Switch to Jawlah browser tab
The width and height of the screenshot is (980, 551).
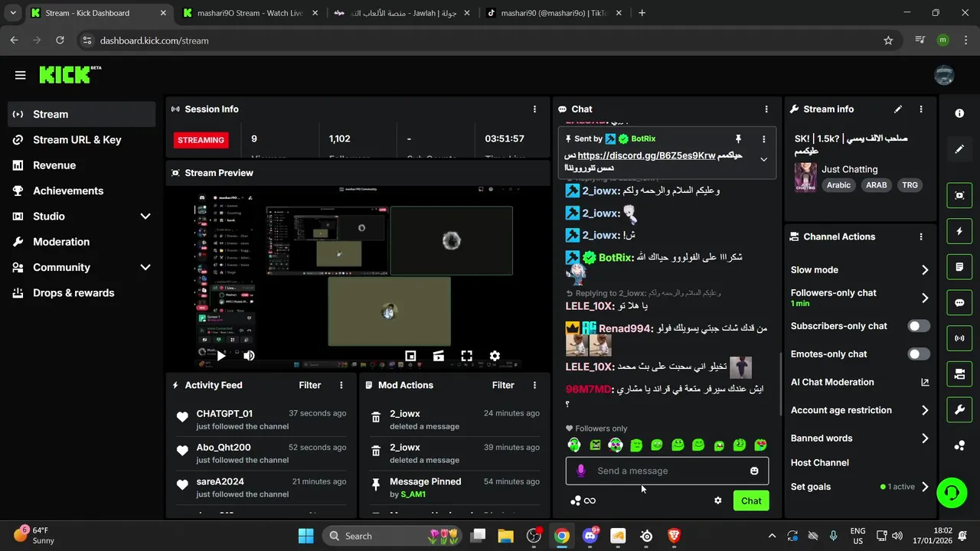(401, 13)
